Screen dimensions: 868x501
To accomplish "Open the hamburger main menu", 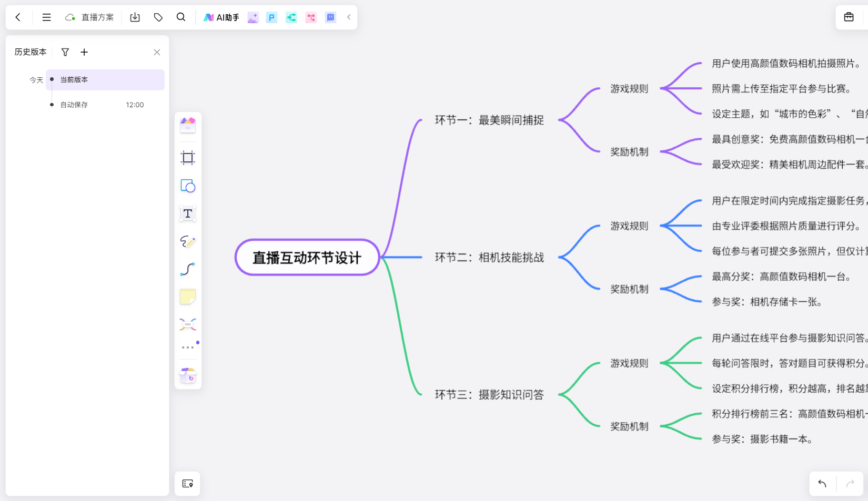I will point(47,17).
